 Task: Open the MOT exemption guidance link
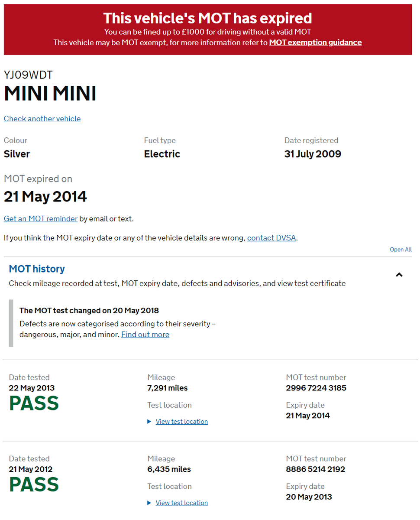[x=315, y=42]
